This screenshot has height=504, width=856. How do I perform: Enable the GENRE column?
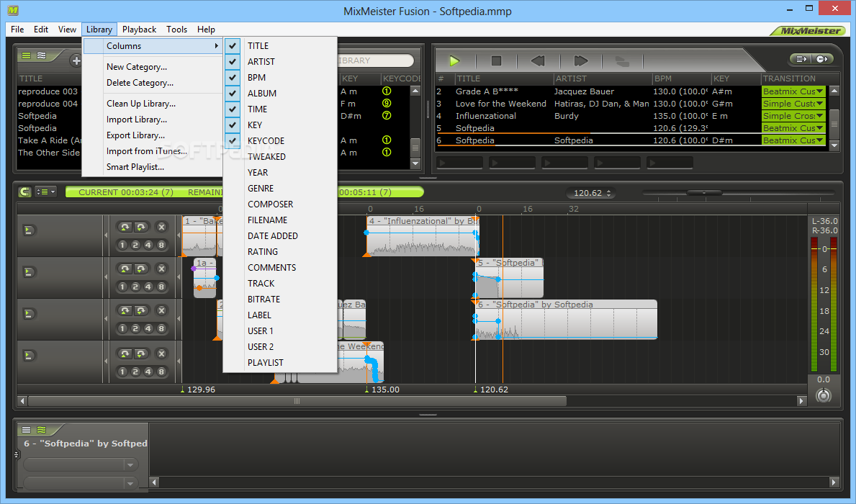point(280,189)
